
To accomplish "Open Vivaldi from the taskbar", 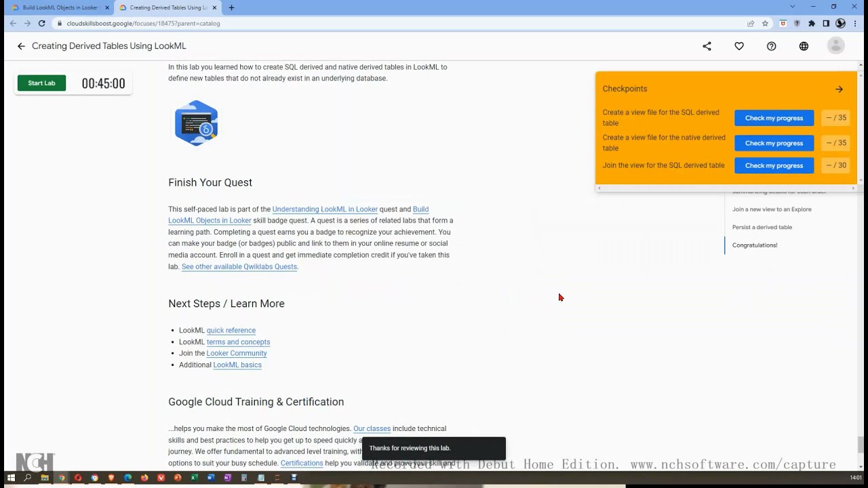I will (x=161, y=478).
